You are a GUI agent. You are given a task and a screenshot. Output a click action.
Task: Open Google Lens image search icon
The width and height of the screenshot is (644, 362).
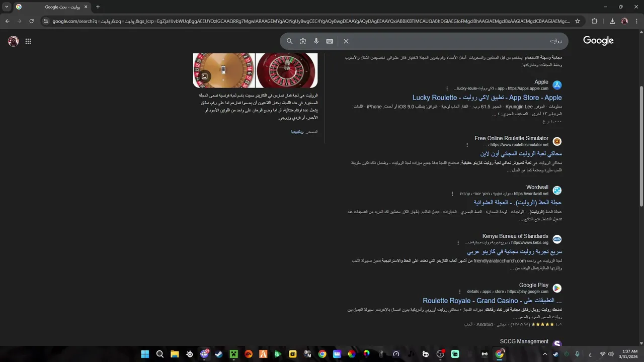pyautogui.click(x=303, y=41)
